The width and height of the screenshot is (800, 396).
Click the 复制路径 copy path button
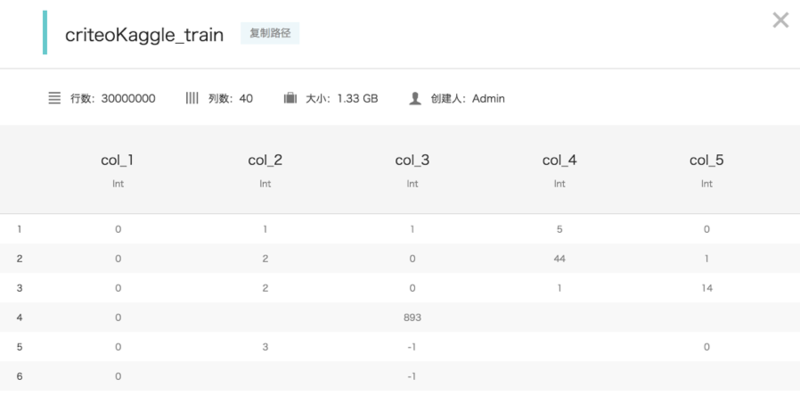[270, 33]
